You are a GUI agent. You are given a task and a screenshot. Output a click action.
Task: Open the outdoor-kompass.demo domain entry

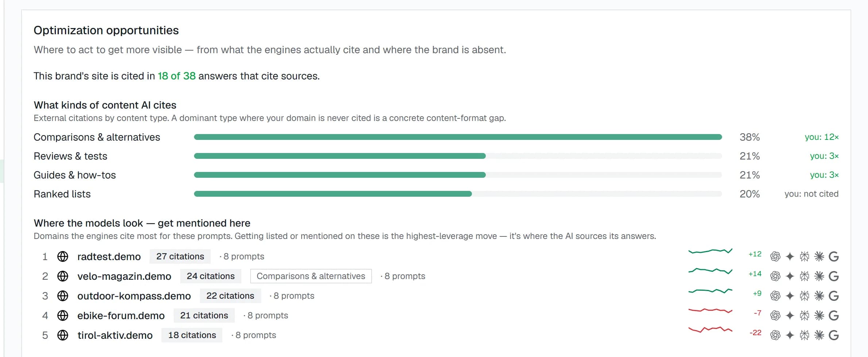pos(134,296)
